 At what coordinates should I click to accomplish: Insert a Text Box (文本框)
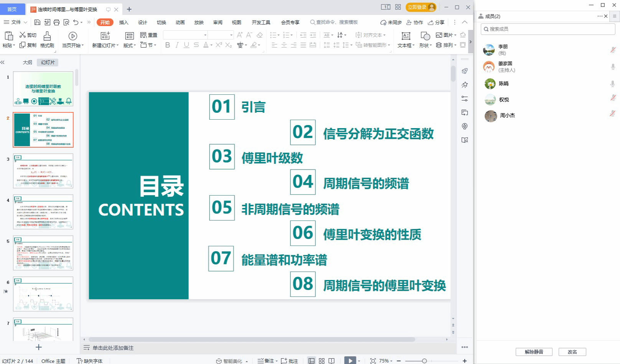click(406, 36)
